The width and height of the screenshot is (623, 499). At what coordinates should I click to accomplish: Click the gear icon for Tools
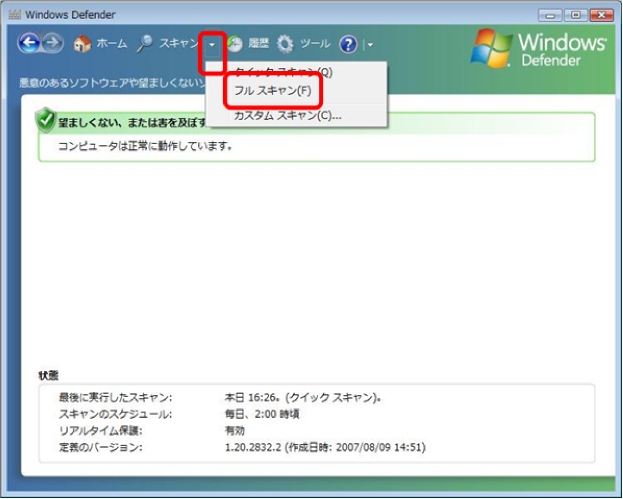tap(286, 44)
